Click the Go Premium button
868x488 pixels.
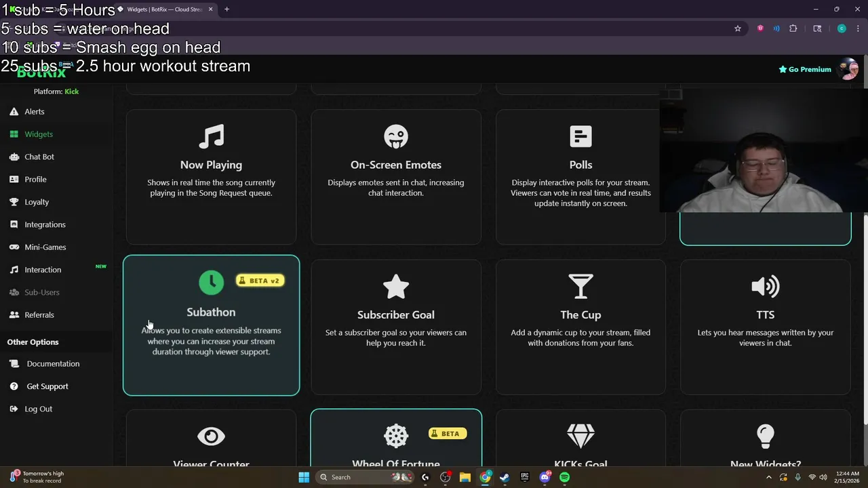pos(805,69)
